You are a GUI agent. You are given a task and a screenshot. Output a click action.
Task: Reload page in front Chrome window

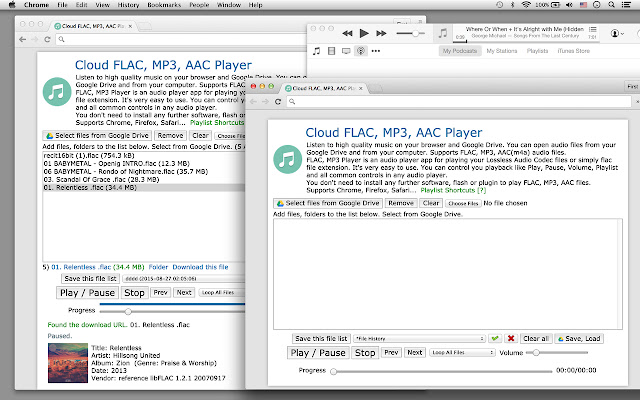point(278,102)
